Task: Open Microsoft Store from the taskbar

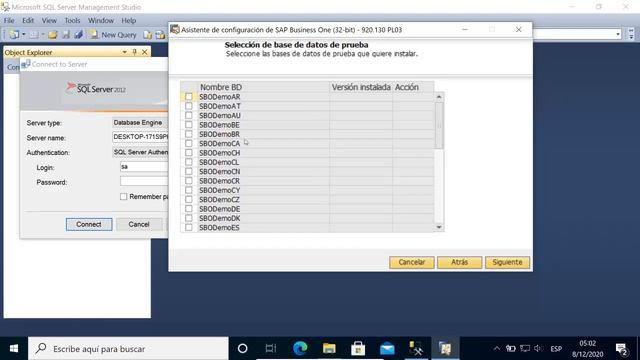Action: (x=358, y=349)
